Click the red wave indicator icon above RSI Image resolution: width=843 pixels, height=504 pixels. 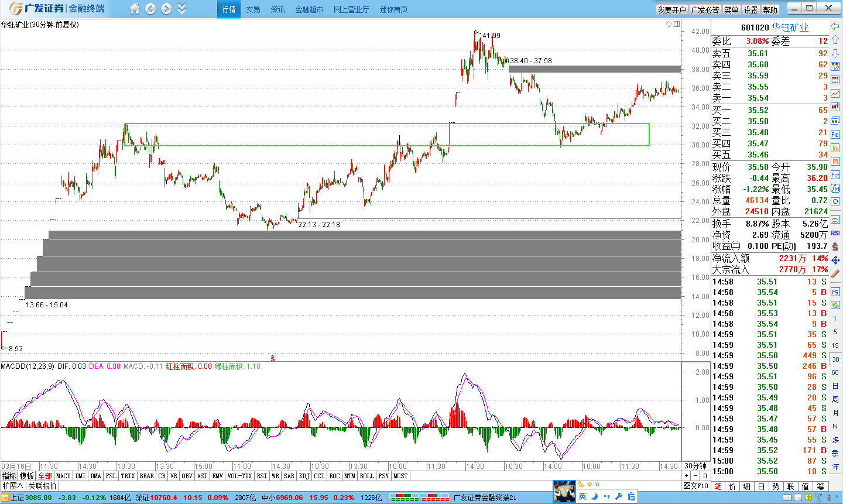(835, 220)
